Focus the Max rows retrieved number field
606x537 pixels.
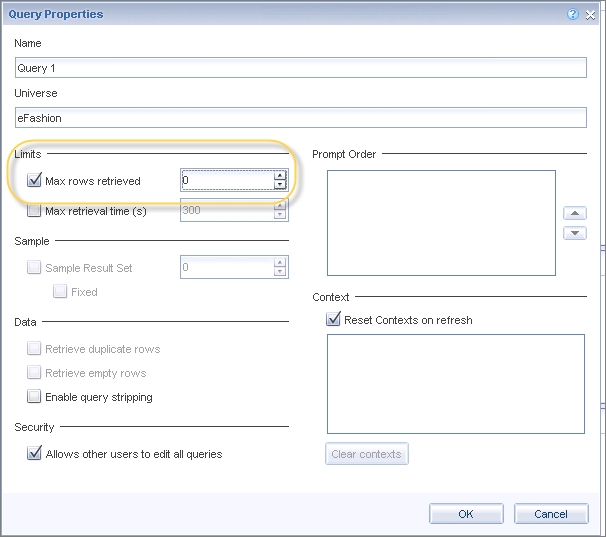coord(226,181)
